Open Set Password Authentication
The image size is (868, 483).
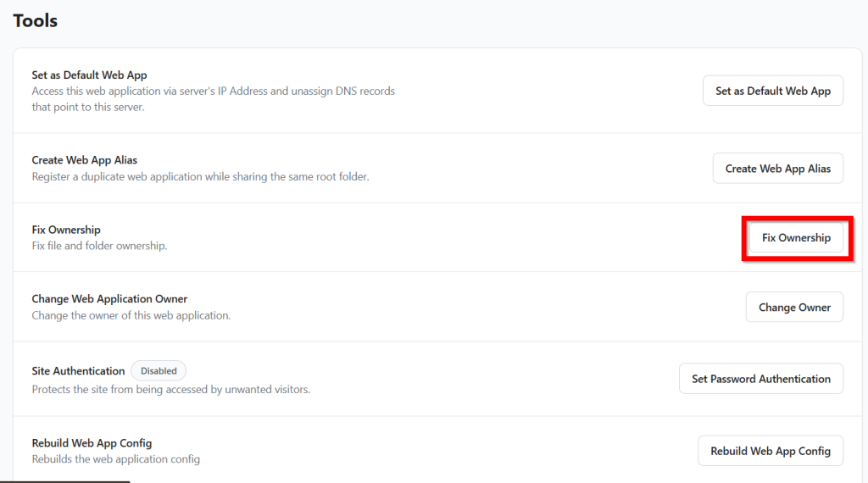[x=760, y=379]
